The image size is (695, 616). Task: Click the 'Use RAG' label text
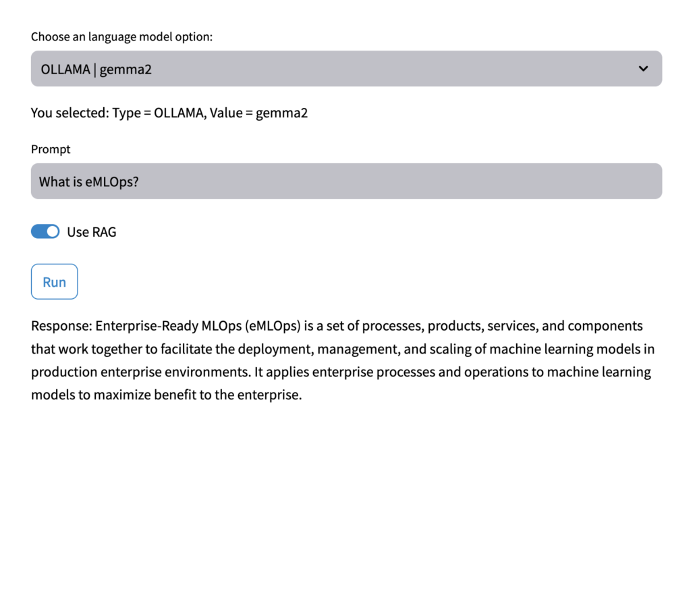(92, 232)
